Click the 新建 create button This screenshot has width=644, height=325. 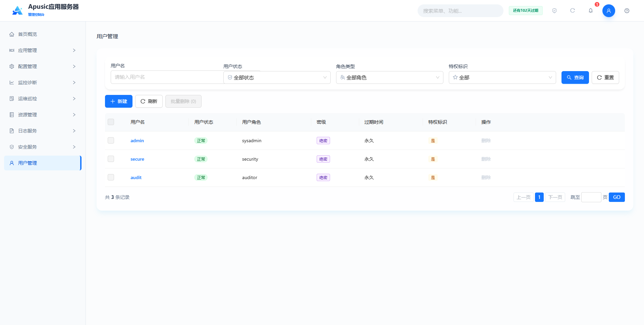point(119,101)
